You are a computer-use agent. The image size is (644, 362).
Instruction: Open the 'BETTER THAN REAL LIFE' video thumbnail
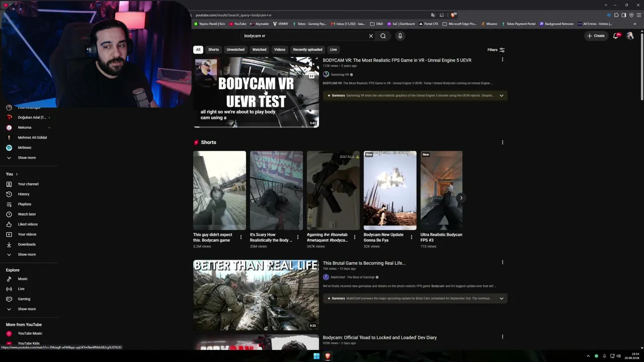256,295
